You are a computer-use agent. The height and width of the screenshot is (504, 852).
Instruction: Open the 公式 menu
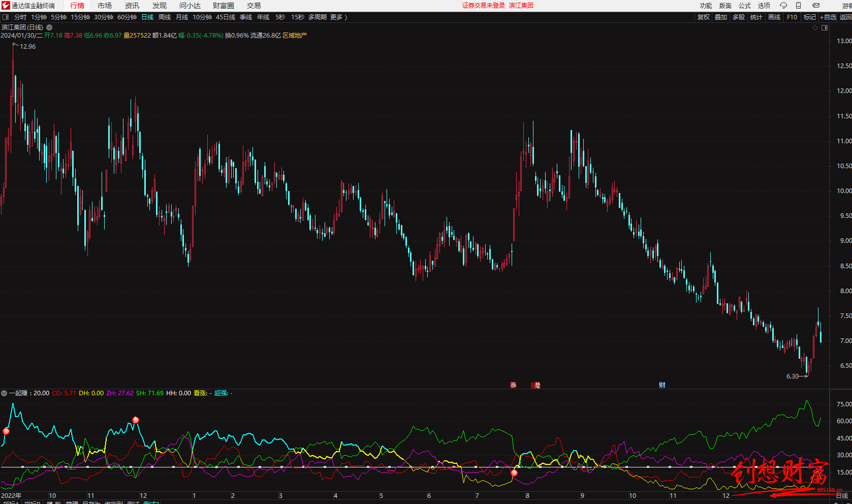click(x=745, y=6)
